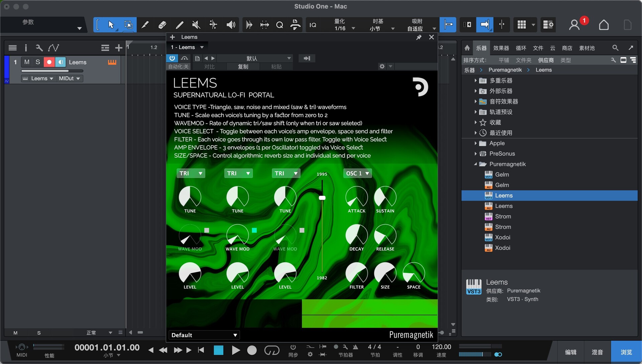Screen dimensions: 642x364
Task: Open the plugin gear settings
Action: [x=382, y=66]
